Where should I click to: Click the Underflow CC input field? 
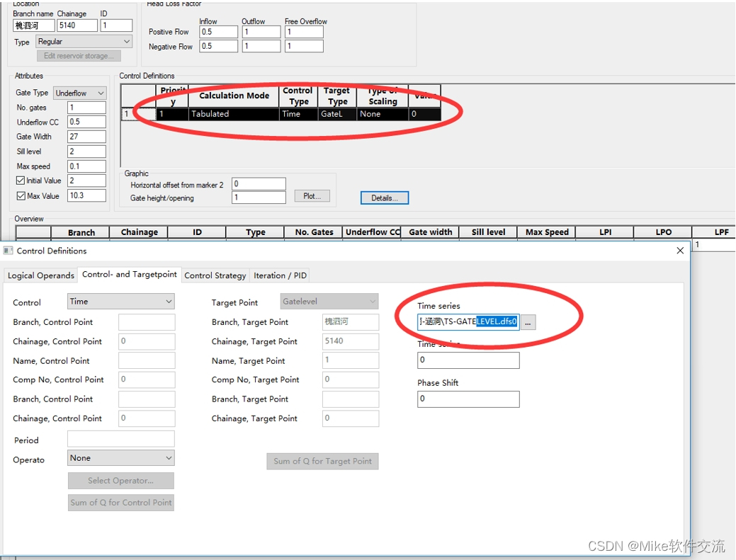pyautogui.click(x=87, y=122)
